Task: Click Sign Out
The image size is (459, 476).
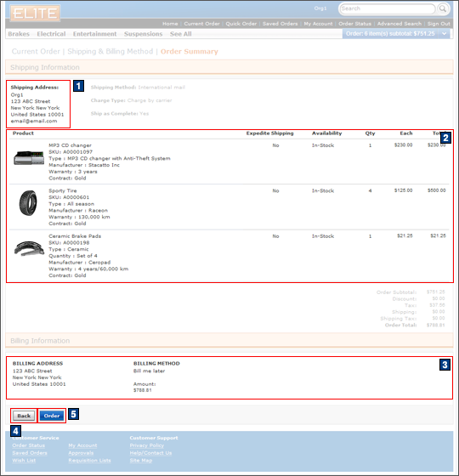Action: tap(439, 24)
